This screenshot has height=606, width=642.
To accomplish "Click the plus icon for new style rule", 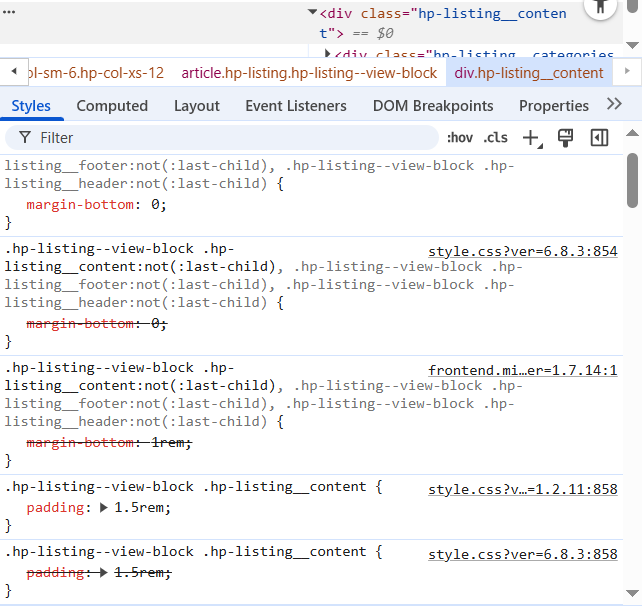I will 531,138.
